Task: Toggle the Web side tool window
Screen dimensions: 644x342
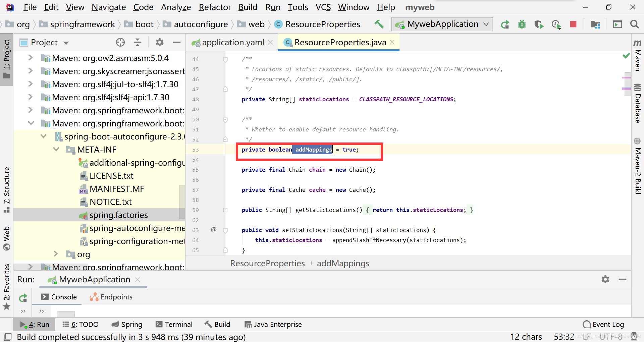Action: point(7,238)
